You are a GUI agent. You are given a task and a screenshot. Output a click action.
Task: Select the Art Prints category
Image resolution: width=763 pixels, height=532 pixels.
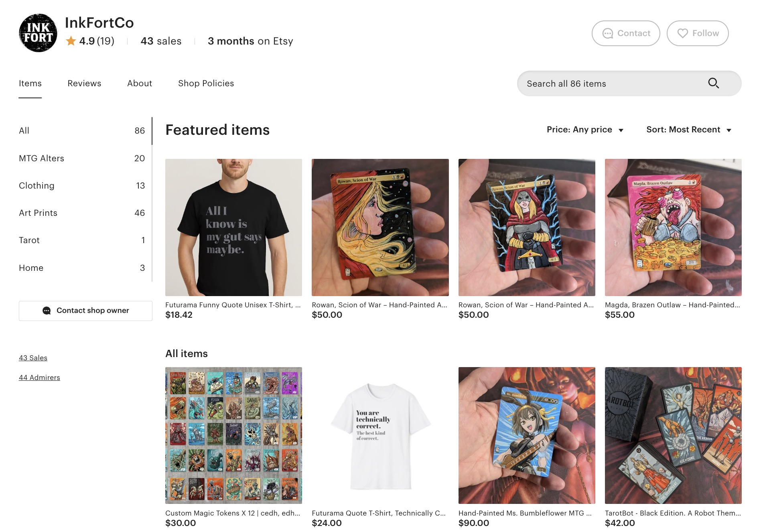38,213
